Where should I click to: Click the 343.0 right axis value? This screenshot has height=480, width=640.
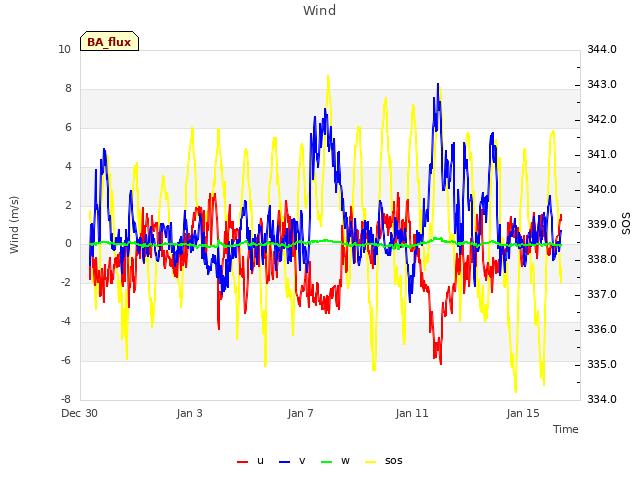click(x=602, y=84)
